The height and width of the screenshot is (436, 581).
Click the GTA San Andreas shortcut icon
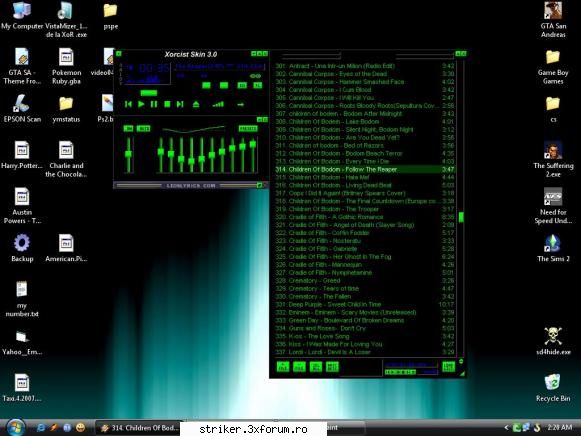click(x=553, y=19)
